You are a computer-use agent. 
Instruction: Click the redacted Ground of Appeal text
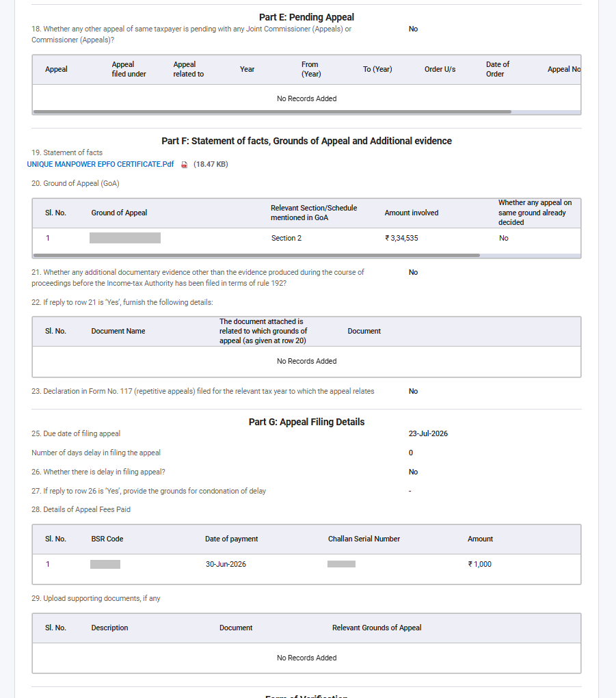pos(125,238)
